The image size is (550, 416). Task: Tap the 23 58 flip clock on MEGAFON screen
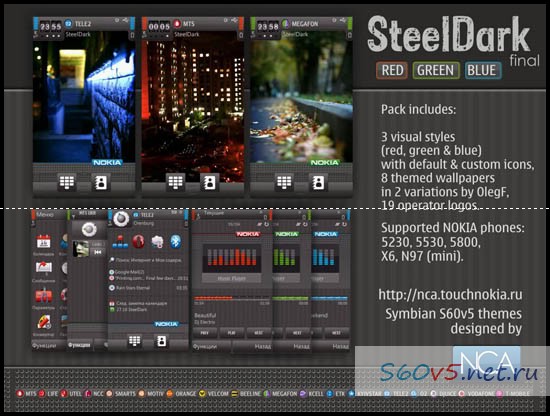268,27
